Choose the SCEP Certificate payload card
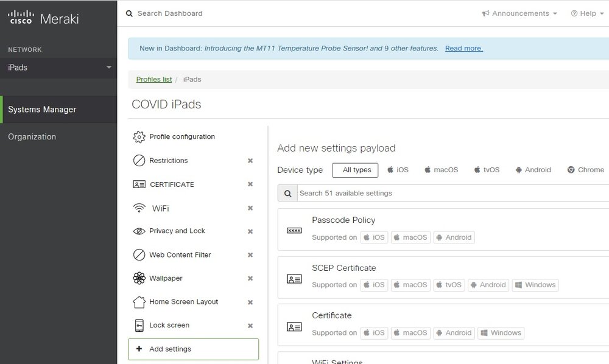 coord(443,277)
